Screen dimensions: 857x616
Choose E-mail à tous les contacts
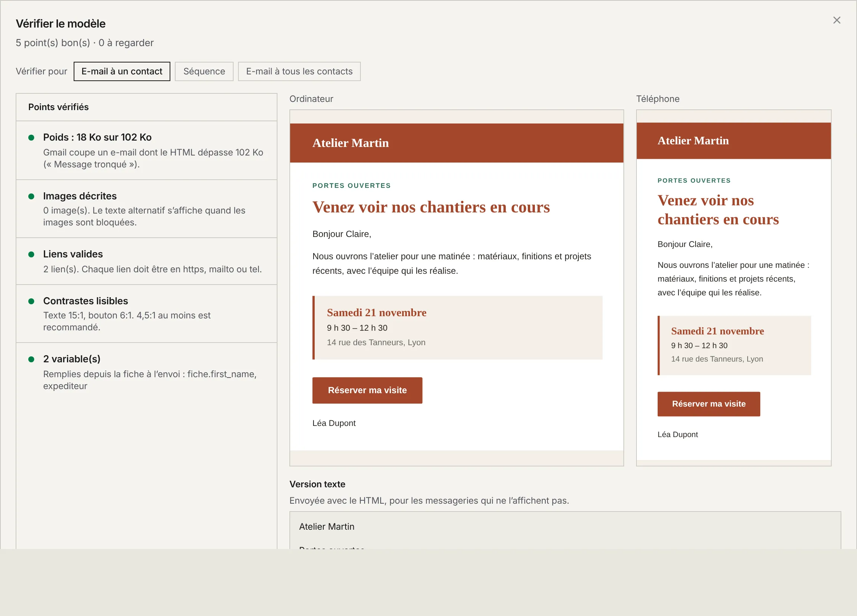click(299, 71)
